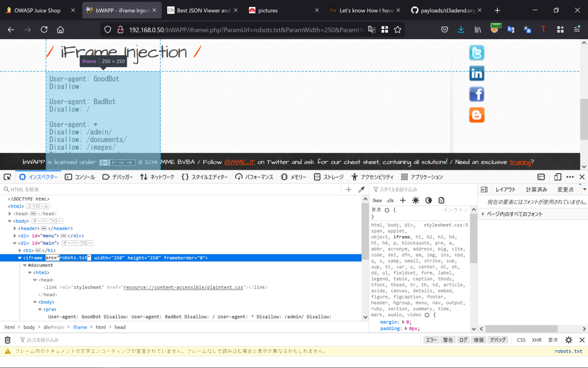Viewport: 588px width, 368px height.
Task: Click the @MME_IT Twitter link
Action: 240,162
